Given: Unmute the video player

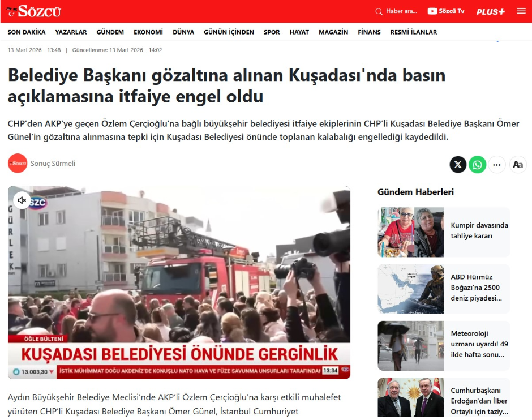Looking at the screenshot, I should (22, 200).
